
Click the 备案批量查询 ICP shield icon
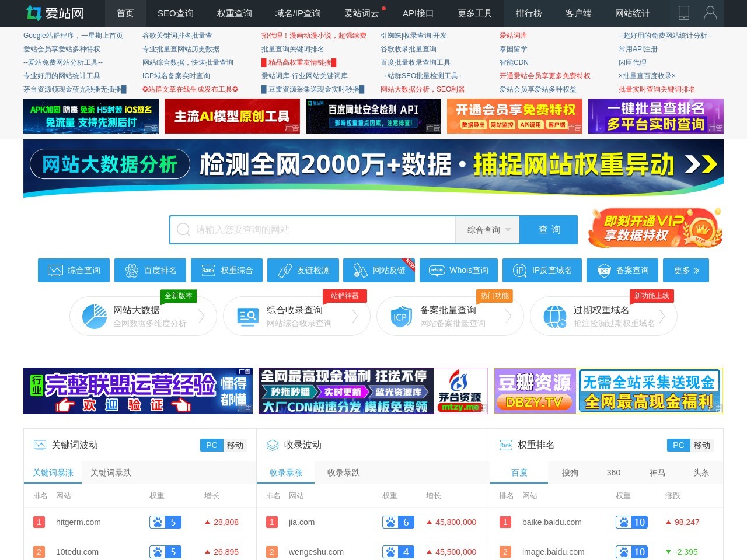click(x=400, y=316)
